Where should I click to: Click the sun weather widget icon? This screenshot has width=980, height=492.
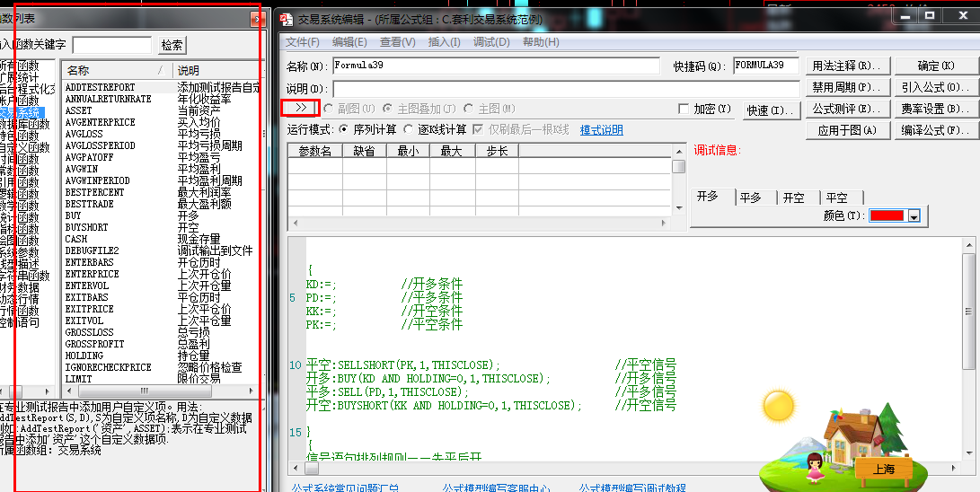click(777, 406)
